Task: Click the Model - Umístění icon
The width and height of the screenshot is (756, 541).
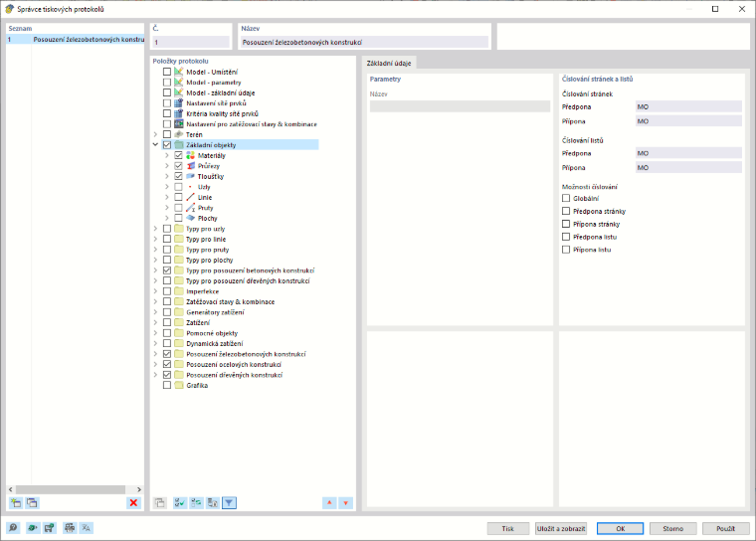Action: [179, 72]
